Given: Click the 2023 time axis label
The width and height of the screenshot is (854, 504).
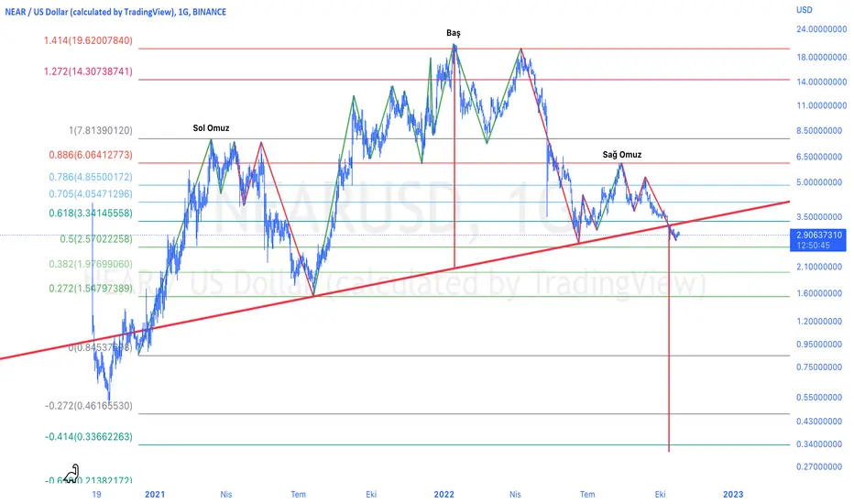Looking at the screenshot, I should click(732, 494).
